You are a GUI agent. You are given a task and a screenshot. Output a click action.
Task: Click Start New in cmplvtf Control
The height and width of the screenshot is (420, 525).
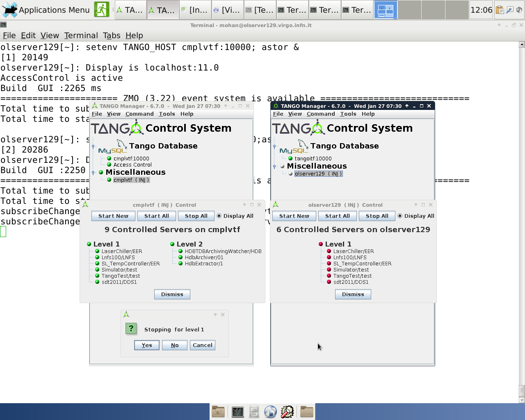coord(113,216)
